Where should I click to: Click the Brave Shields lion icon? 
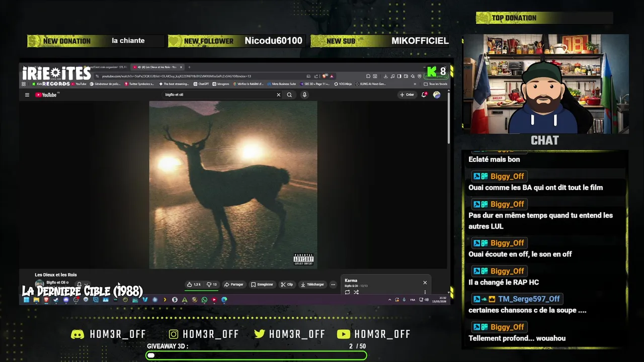pyautogui.click(x=324, y=76)
